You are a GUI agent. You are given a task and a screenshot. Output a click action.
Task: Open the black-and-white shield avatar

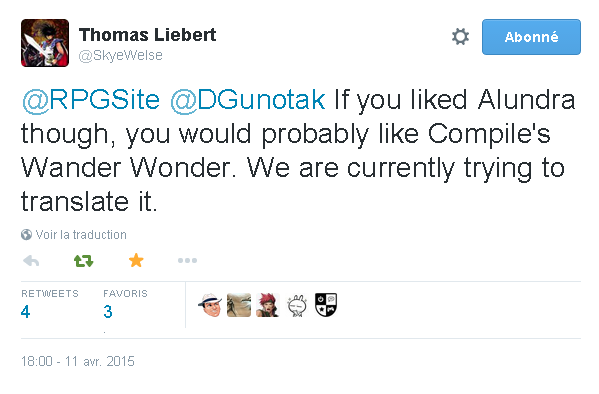click(326, 305)
